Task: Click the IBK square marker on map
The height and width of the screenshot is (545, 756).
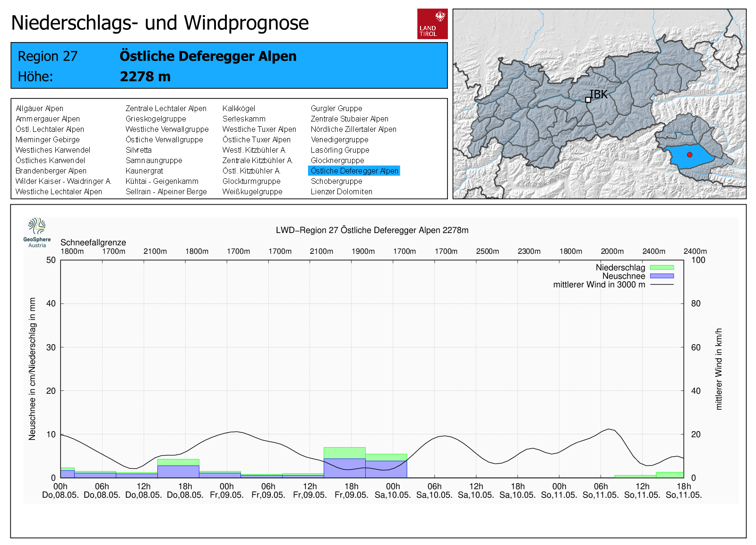Action: point(588,100)
